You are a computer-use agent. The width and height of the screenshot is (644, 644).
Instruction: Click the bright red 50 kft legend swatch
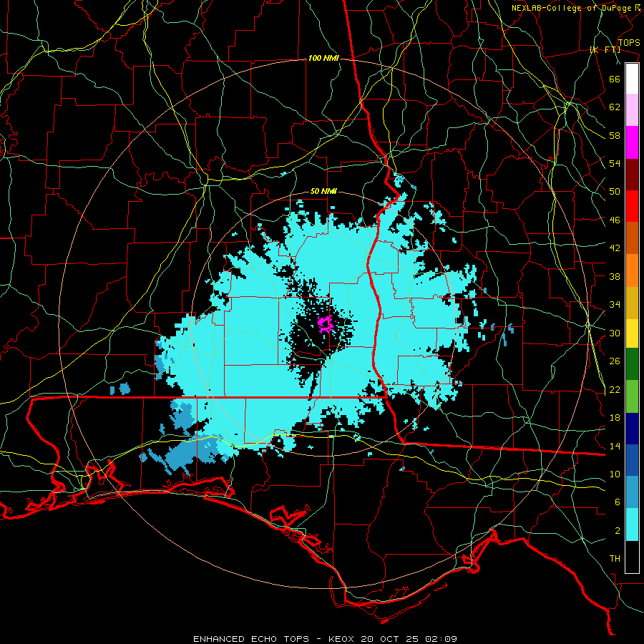pyautogui.click(x=632, y=206)
